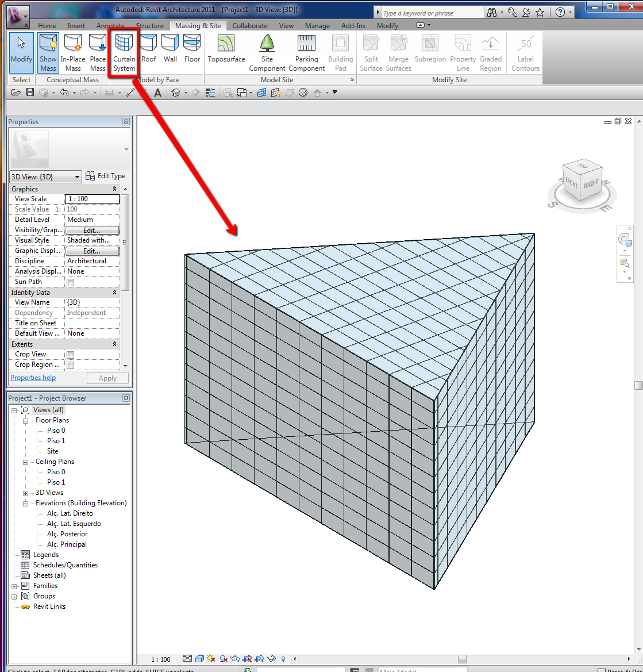Viewport: 643px width, 672px height.
Task: Select the Toposurface tool
Action: coord(226,49)
